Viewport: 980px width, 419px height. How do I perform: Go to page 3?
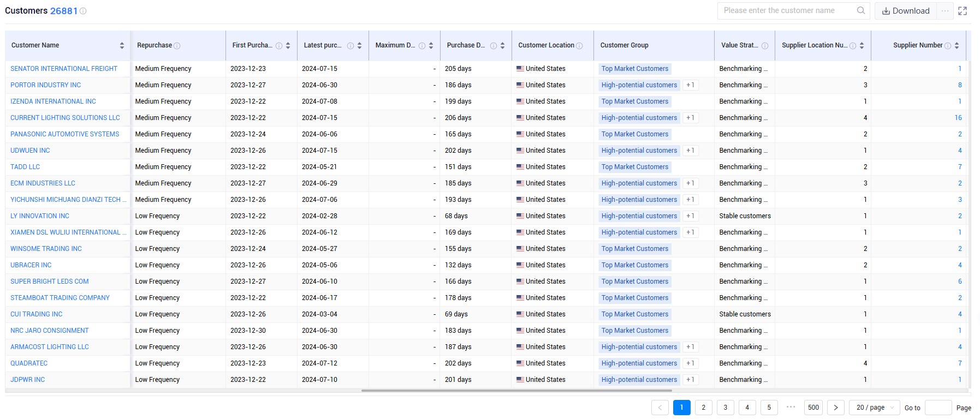[726, 408]
